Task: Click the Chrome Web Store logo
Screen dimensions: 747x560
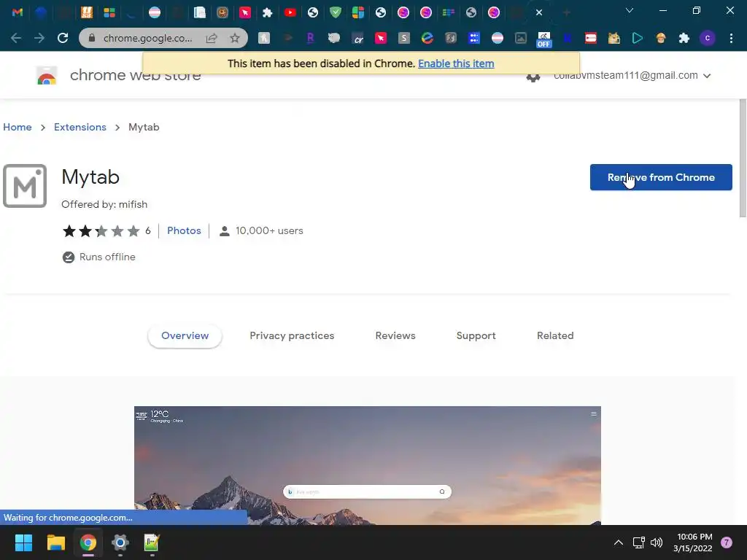Action: click(47, 76)
